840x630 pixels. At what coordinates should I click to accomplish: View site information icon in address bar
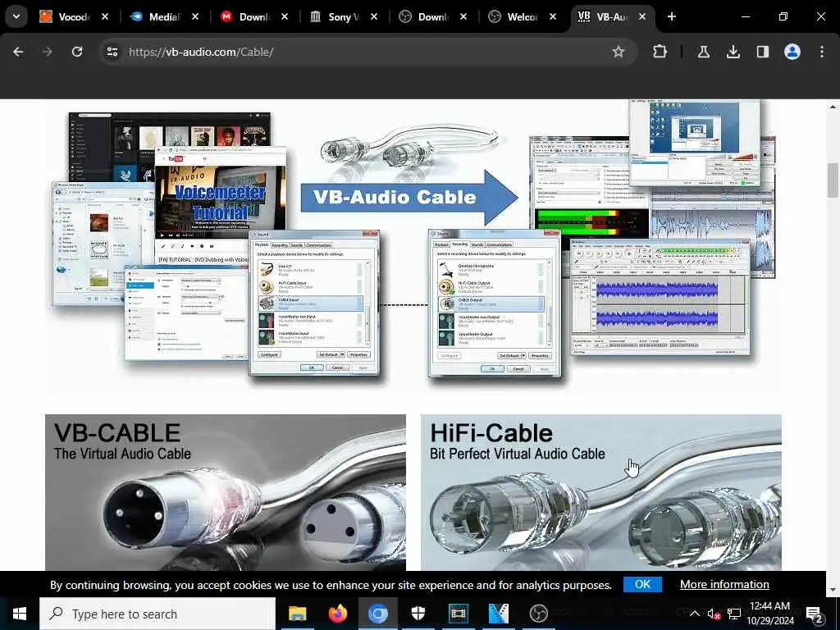[x=112, y=52]
